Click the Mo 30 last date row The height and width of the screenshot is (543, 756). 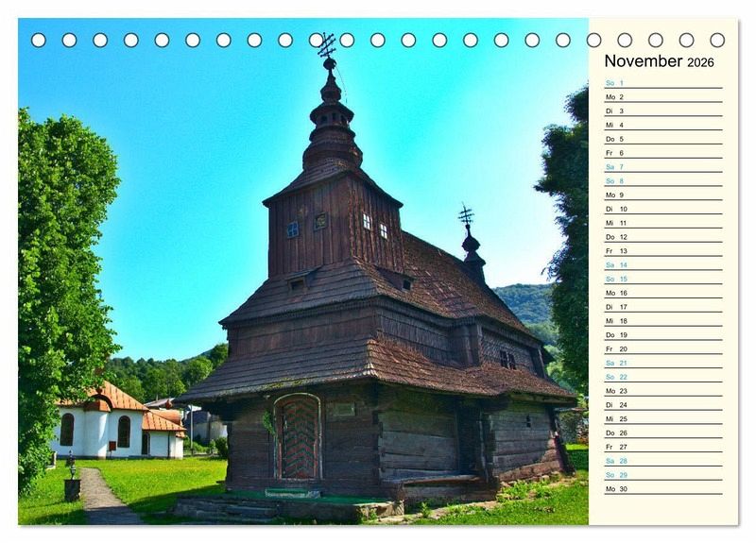pyautogui.click(x=661, y=489)
